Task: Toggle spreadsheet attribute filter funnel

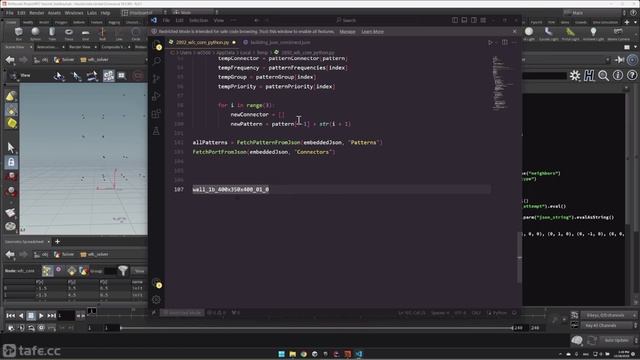Action: click(x=123, y=271)
